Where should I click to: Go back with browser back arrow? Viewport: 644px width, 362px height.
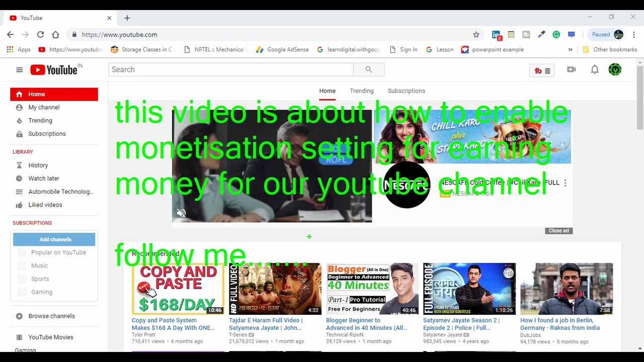click(10, 35)
